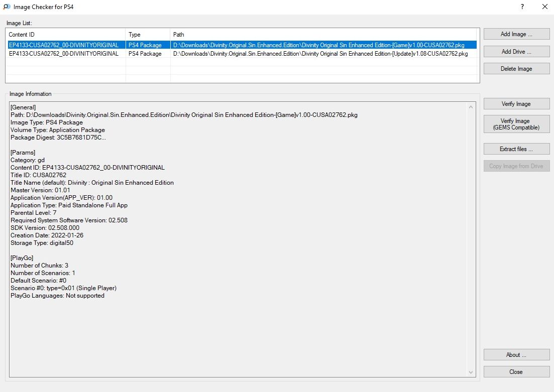Image resolution: width=554 pixels, height=392 pixels.
Task: Click the Title ID: CUSA02762 line
Action: tap(39, 175)
